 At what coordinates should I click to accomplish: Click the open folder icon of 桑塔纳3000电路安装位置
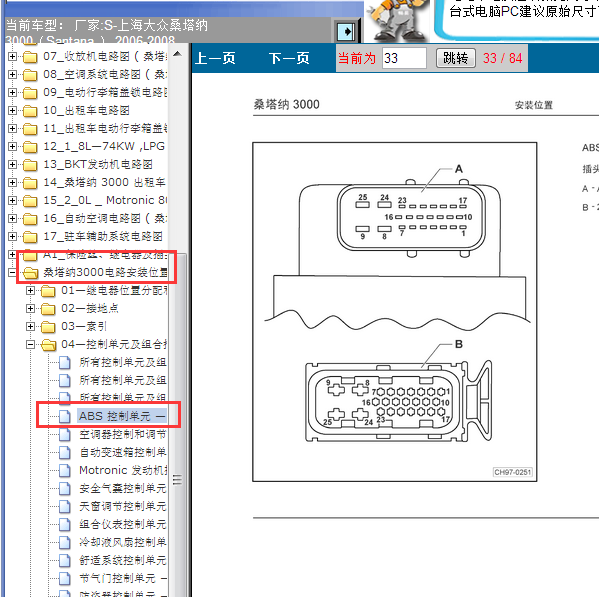pos(31,273)
